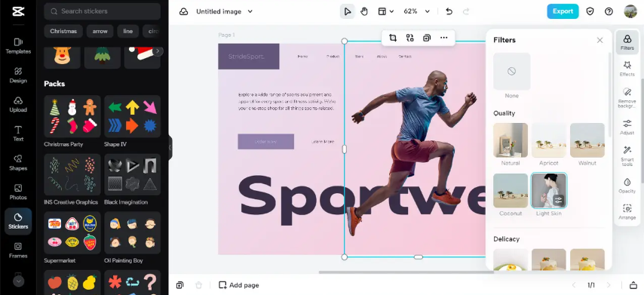Click the Add page button

(x=239, y=285)
